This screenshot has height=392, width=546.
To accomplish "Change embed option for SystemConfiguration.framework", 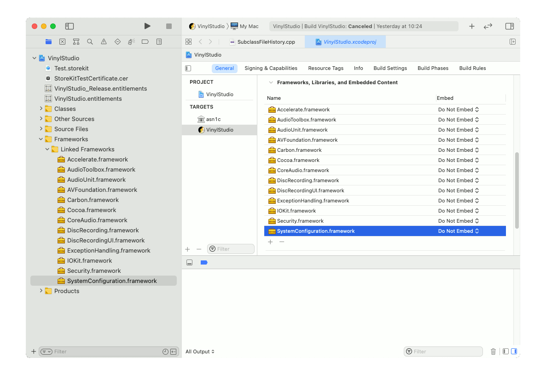I will point(458,231).
